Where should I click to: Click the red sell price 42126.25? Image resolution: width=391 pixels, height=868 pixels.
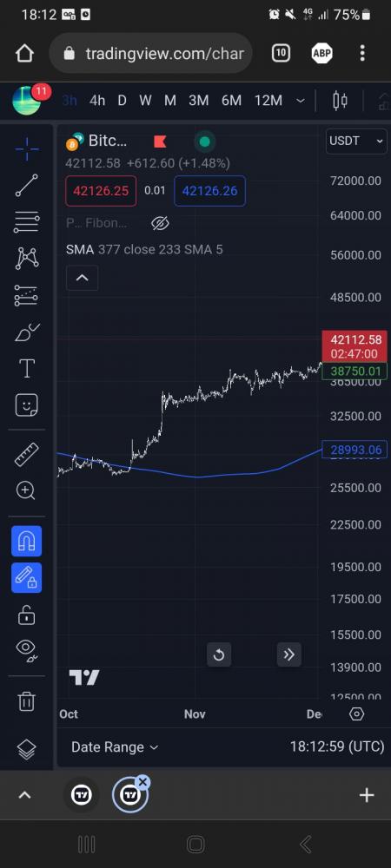click(x=101, y=191)
